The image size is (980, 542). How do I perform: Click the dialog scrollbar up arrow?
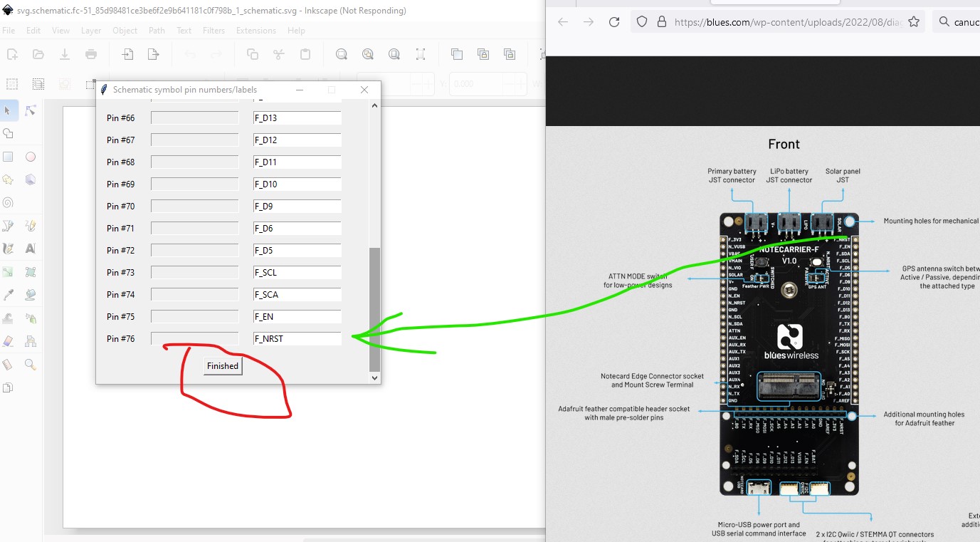[x=375, y=105]
